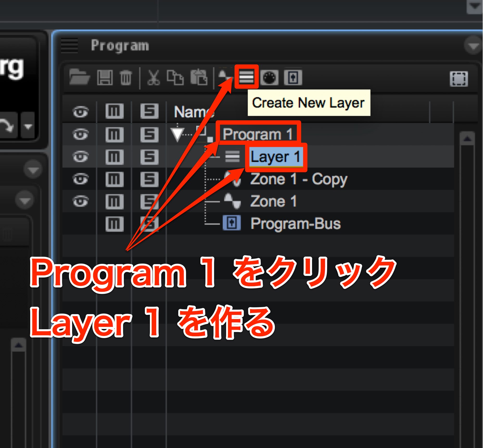Click the Mute column header icon
Screen dimensions: 483x448
pyautogui.click(x=114, y=111)
